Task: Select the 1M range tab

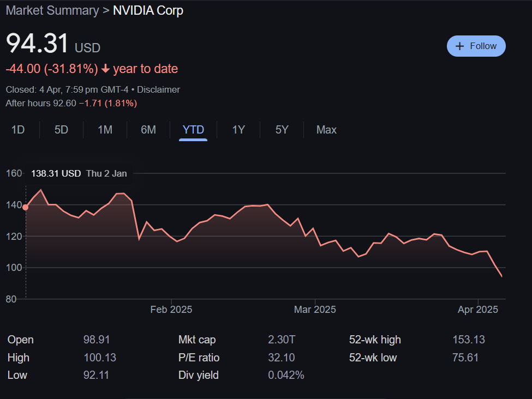Action: point(105,130)
